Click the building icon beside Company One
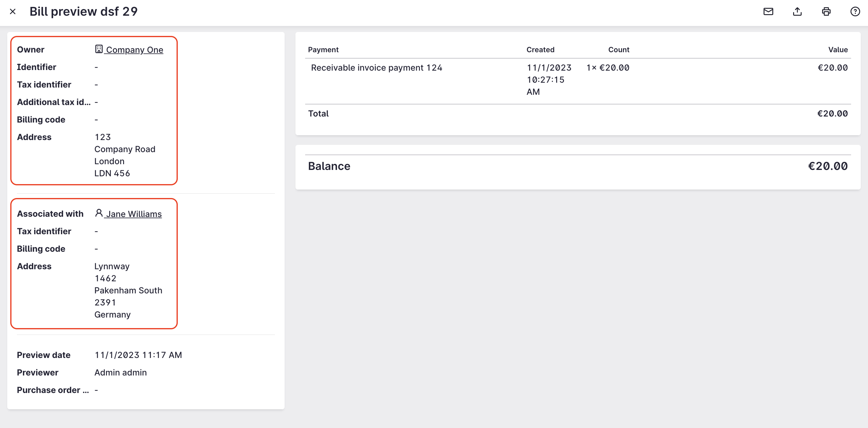868x428 pixels. pos(99,49)
